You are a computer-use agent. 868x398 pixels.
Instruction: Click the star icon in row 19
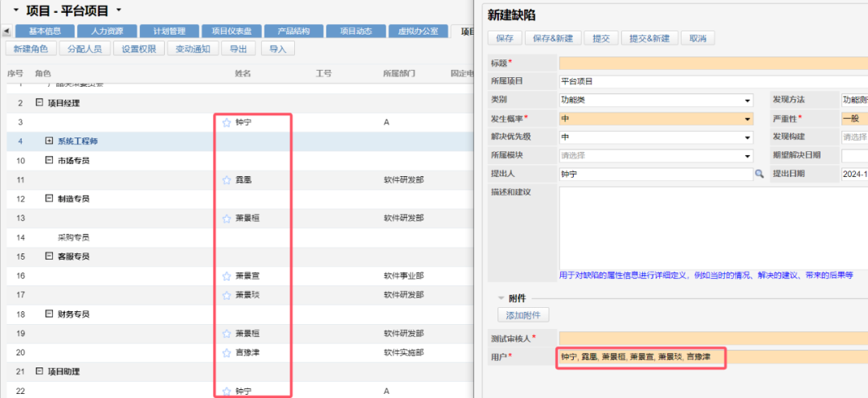227,334
